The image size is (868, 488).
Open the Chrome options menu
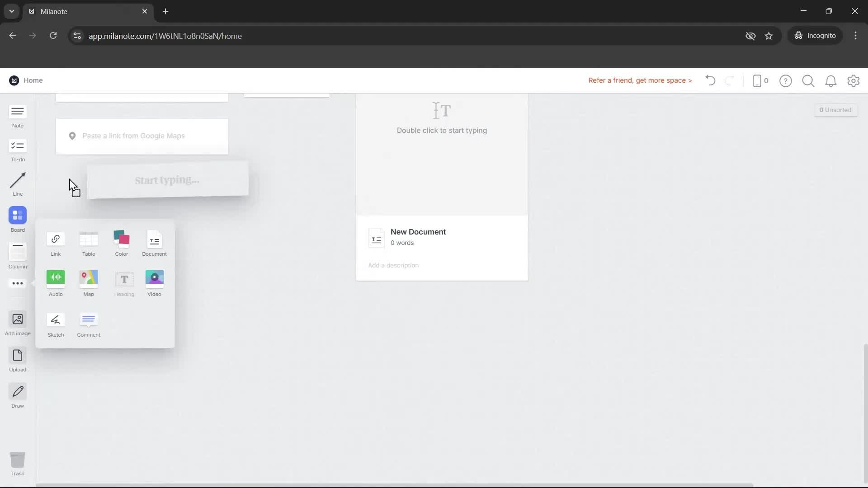[856, 36]
